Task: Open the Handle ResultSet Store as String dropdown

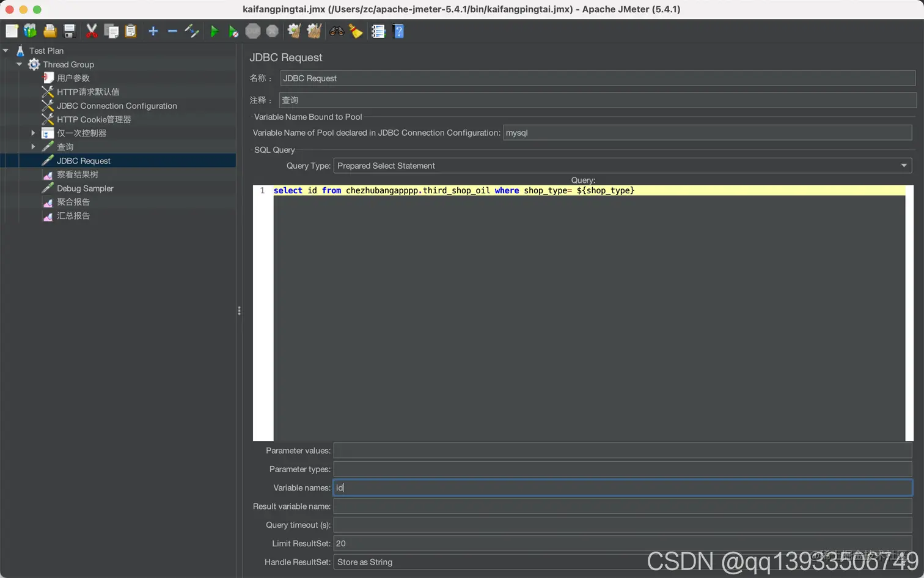Action: point(622,562)
